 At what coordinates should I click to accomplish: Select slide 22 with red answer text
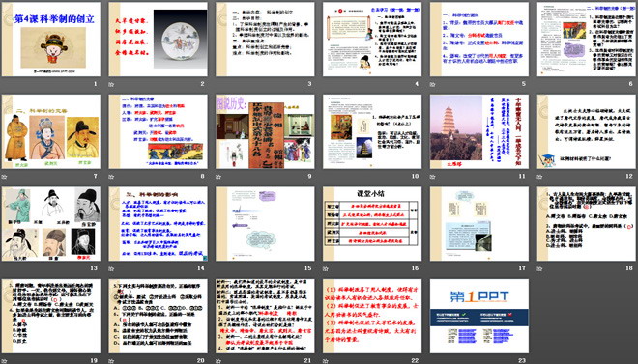coord(372,316)
